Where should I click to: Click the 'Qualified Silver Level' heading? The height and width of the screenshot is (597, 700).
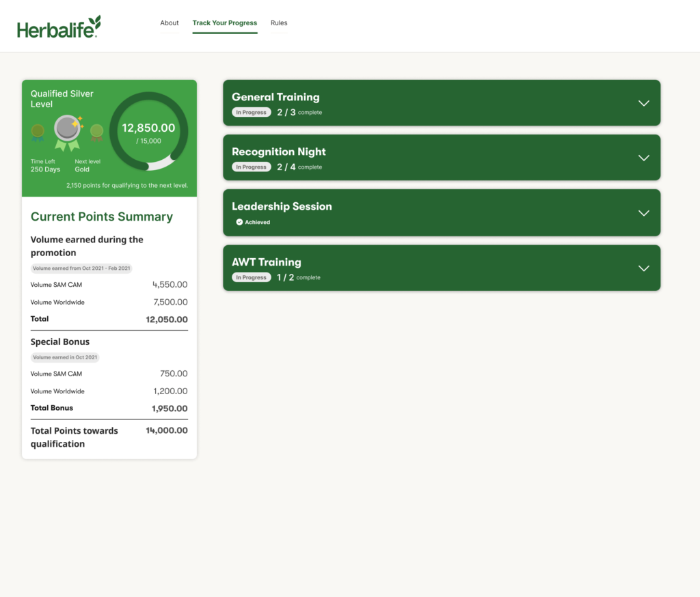[x=62, y=98]
